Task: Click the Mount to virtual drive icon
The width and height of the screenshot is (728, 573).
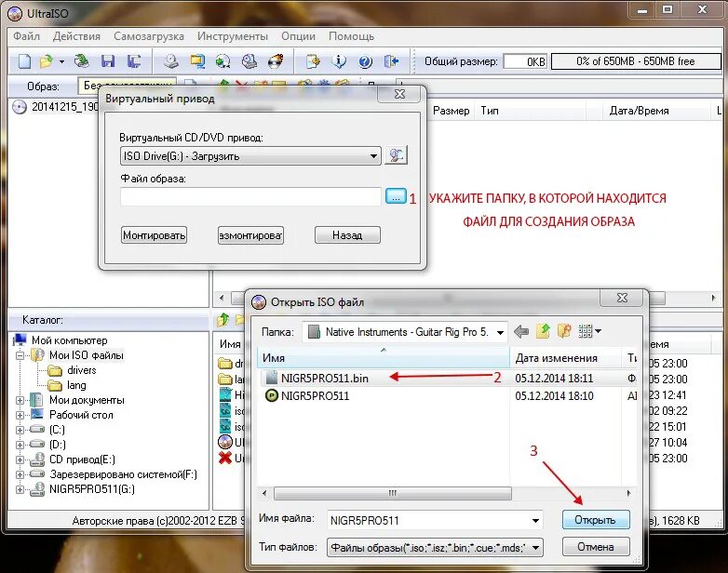Action: pos(249,61)
